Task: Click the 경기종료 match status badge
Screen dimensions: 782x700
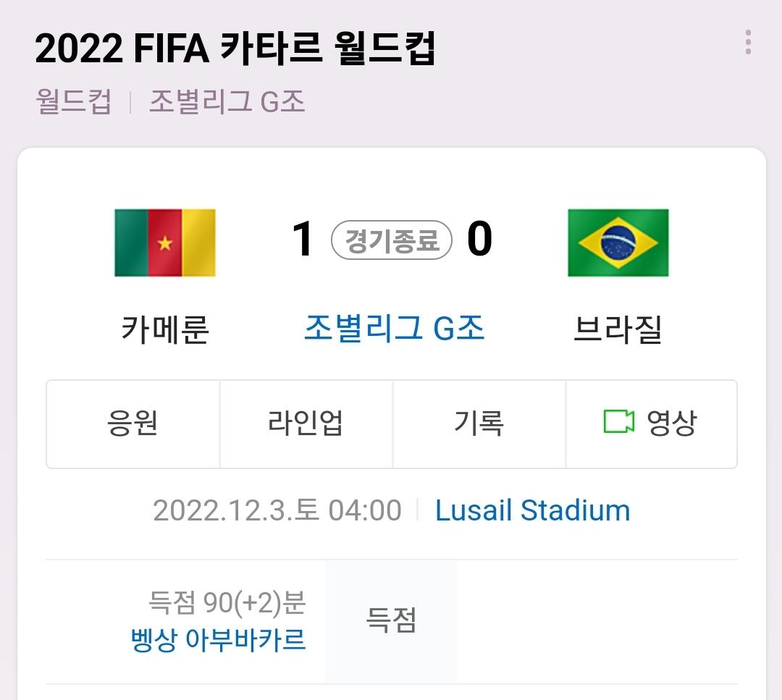Action: (392, 240)
